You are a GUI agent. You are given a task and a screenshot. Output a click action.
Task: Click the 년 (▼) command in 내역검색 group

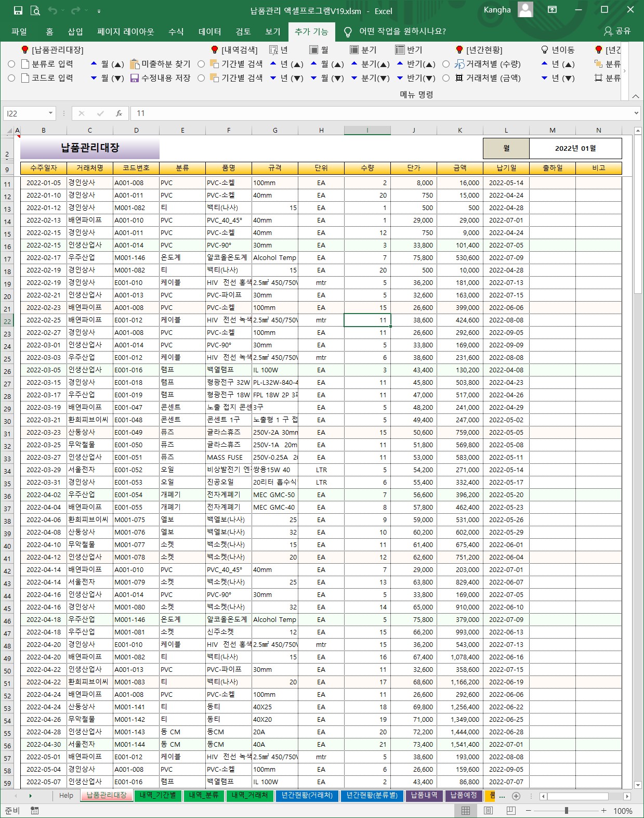coord(286,78)
